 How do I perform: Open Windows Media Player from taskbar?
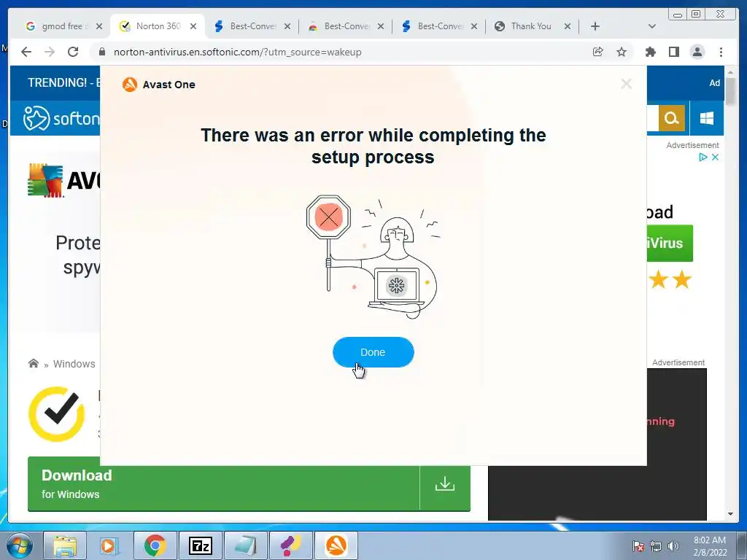tap(109, 545)
